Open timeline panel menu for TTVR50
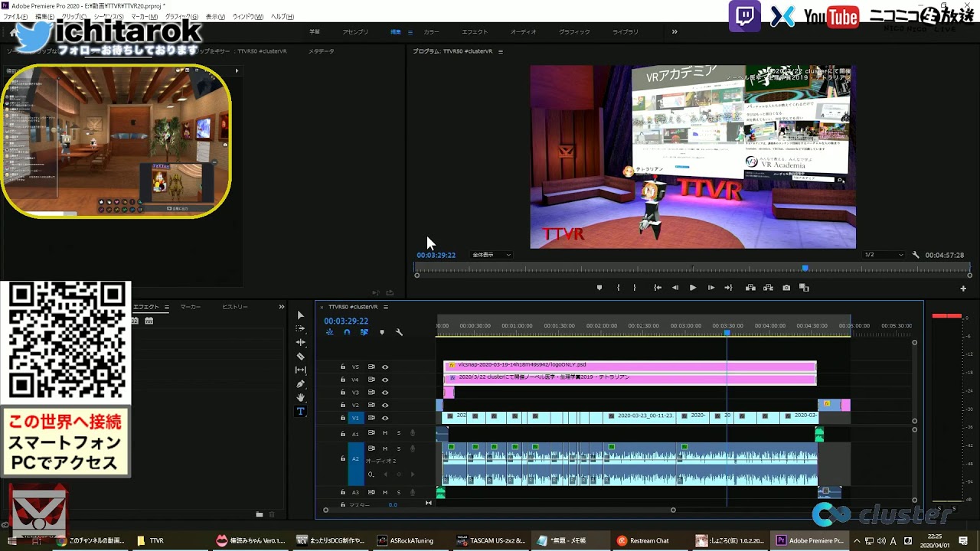Screen dimensions: 980x551 [x=386, y=307]
